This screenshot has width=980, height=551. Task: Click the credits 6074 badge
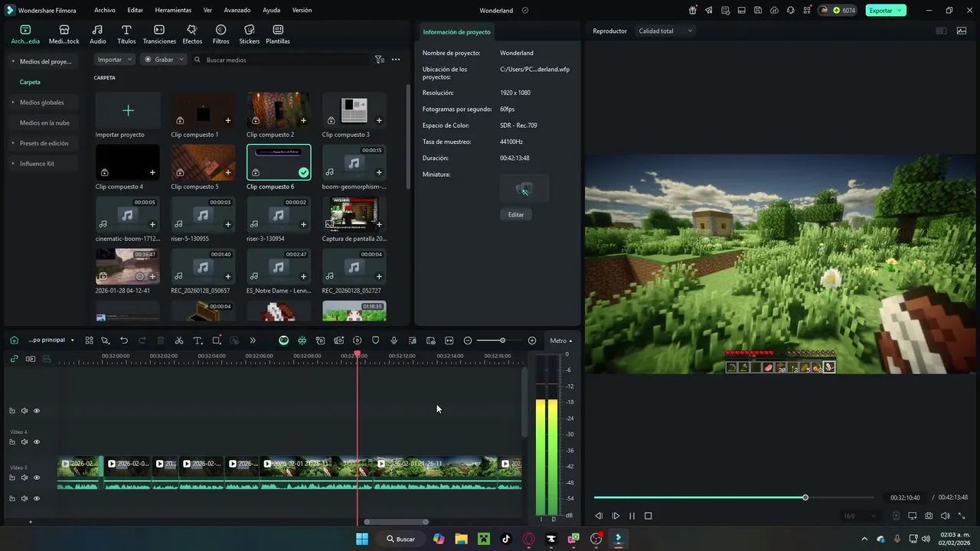[837, 11]
